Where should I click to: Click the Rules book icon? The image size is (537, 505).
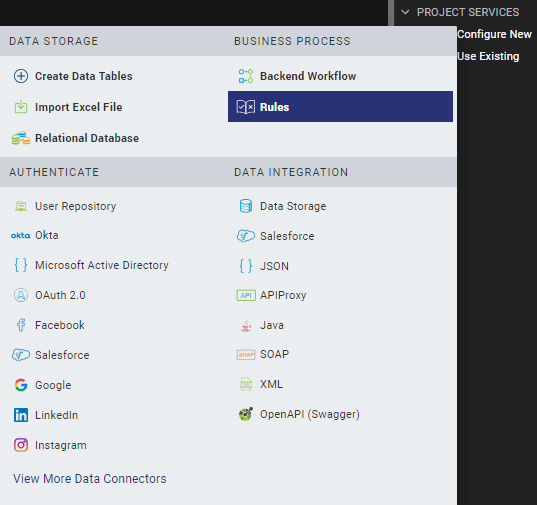pos(246,107)
